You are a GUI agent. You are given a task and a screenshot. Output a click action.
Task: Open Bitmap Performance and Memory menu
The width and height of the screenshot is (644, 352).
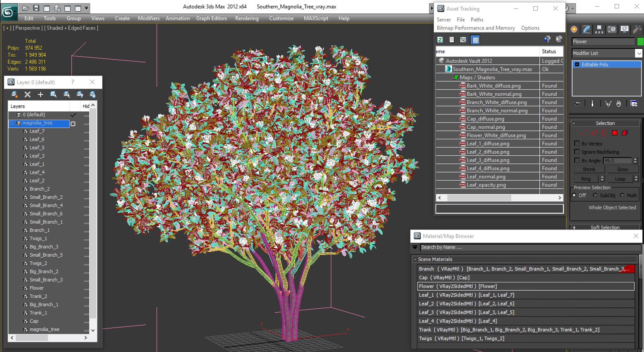476,28
